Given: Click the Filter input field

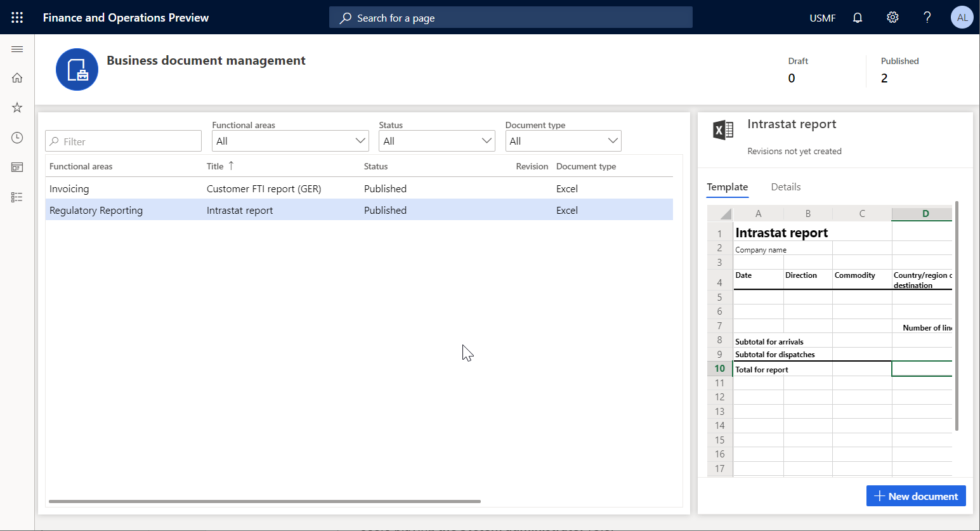Looking at the screenshot, I should tap(123, 141).
